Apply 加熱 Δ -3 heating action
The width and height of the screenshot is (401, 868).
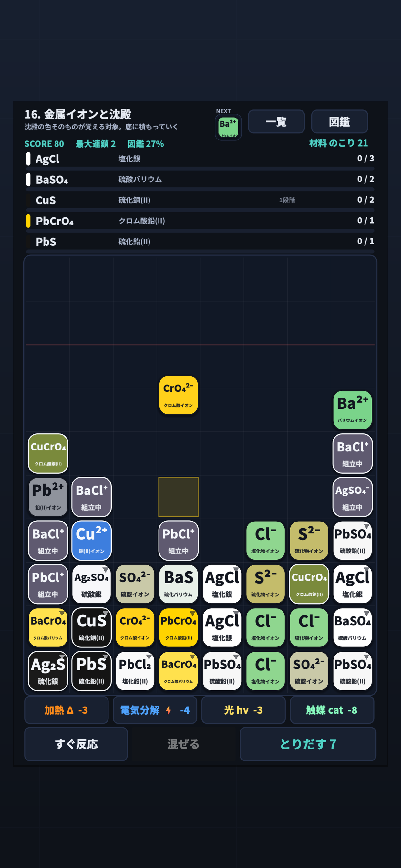(x=67, y=710)
